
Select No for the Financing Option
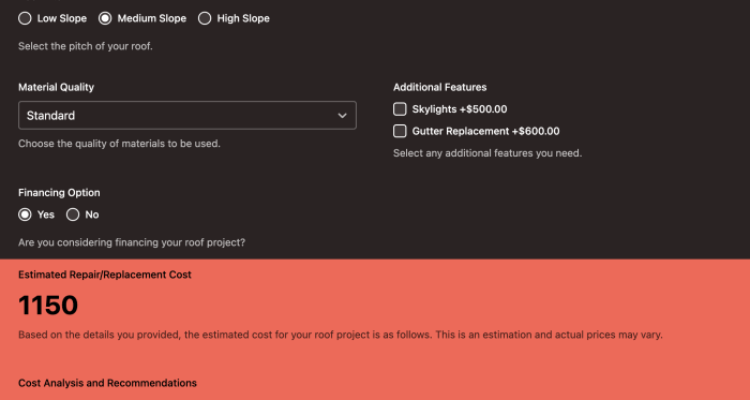73,214
